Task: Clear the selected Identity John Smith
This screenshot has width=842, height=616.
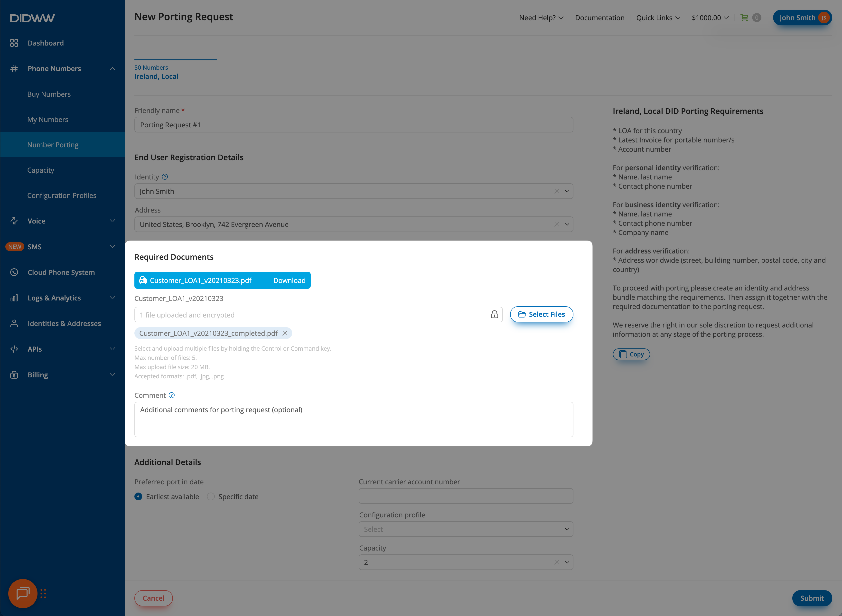Action: coord(556,191)
